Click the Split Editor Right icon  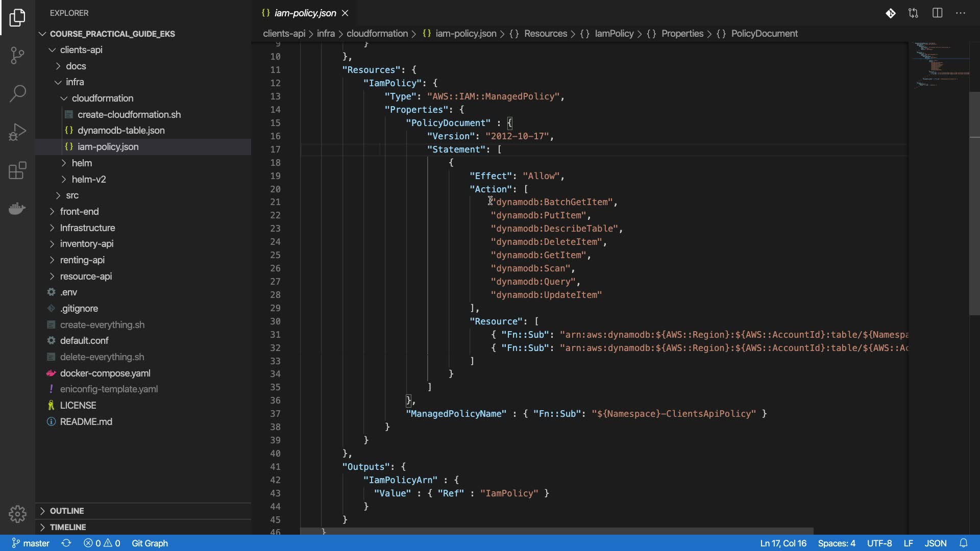click(937, 13)
